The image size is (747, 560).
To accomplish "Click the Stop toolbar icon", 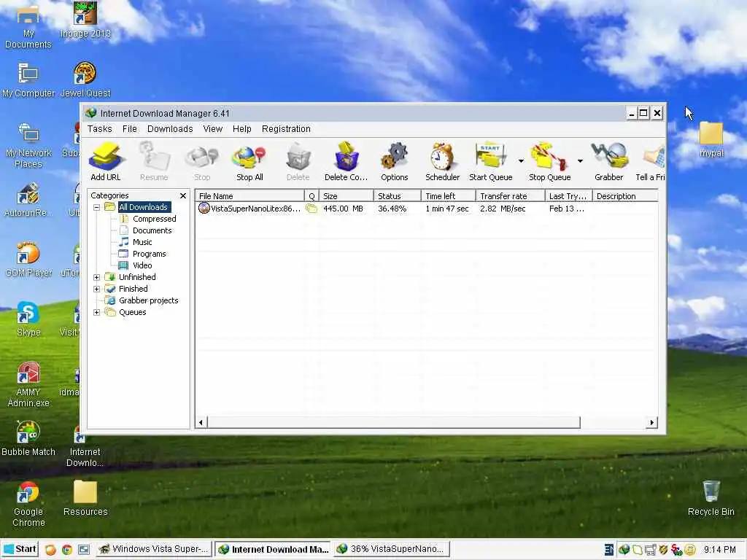I will tap(202, 161).
